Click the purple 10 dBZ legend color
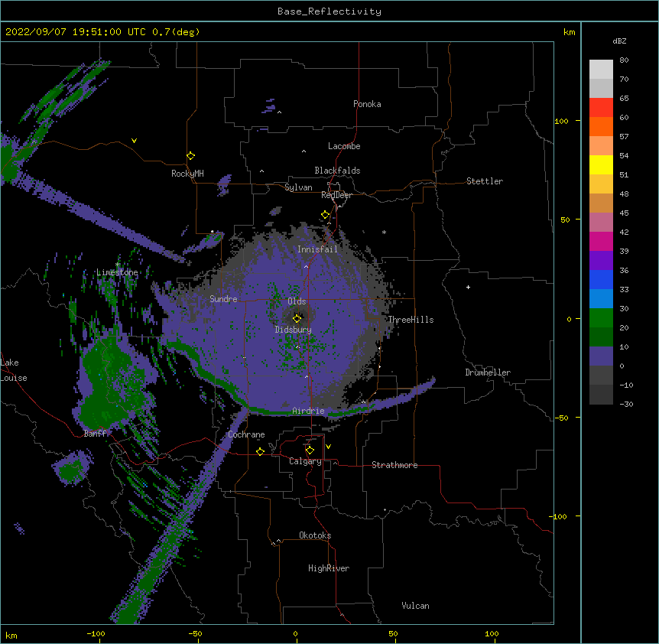This screenshot has height=644, width=659. 601,356
